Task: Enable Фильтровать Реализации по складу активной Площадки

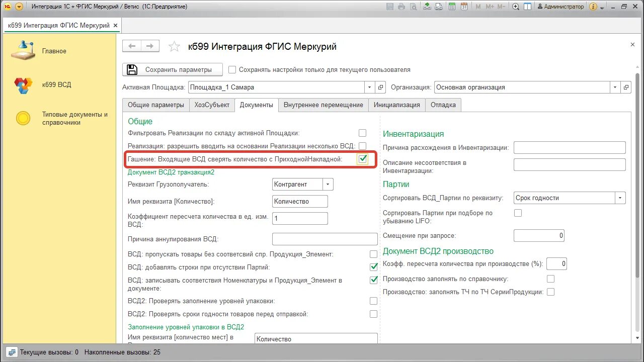Action: point(362,133)
